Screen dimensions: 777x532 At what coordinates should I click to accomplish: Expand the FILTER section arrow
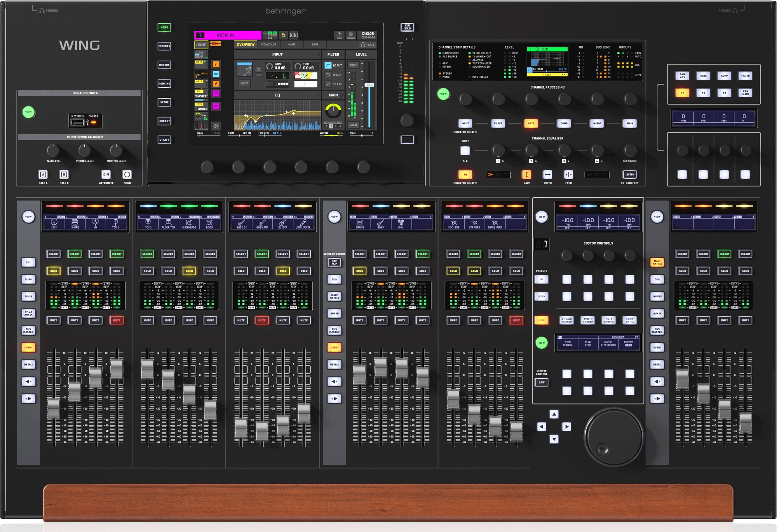point(342,54)
